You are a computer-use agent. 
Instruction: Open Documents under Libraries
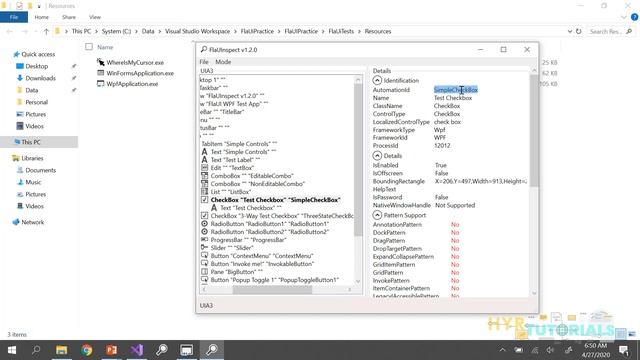pyautogui.click(x=40, y=170)
